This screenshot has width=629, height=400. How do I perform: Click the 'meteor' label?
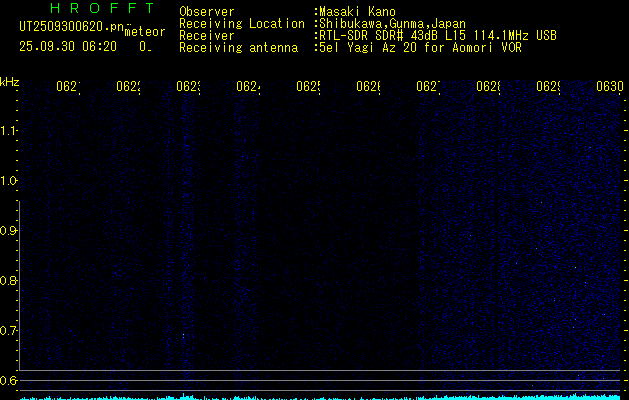click(x=145, y=32)
